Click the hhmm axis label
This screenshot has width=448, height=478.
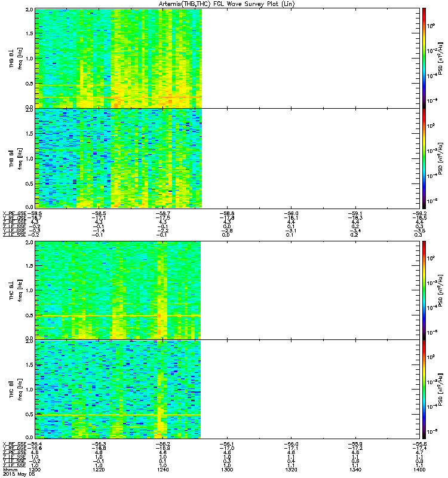tap(10, 470)
